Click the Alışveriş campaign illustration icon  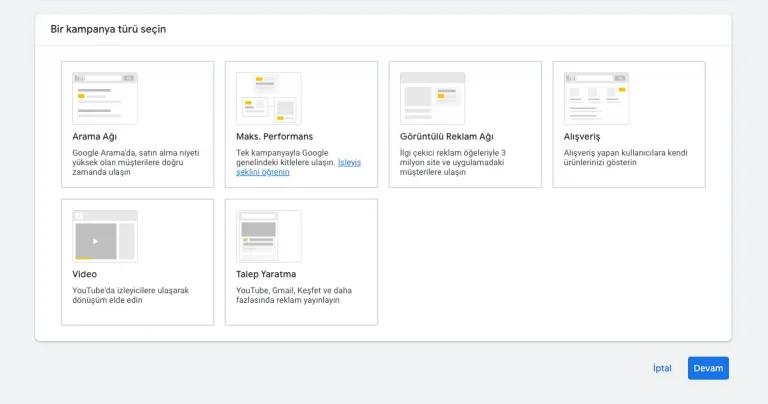(596, 98)
